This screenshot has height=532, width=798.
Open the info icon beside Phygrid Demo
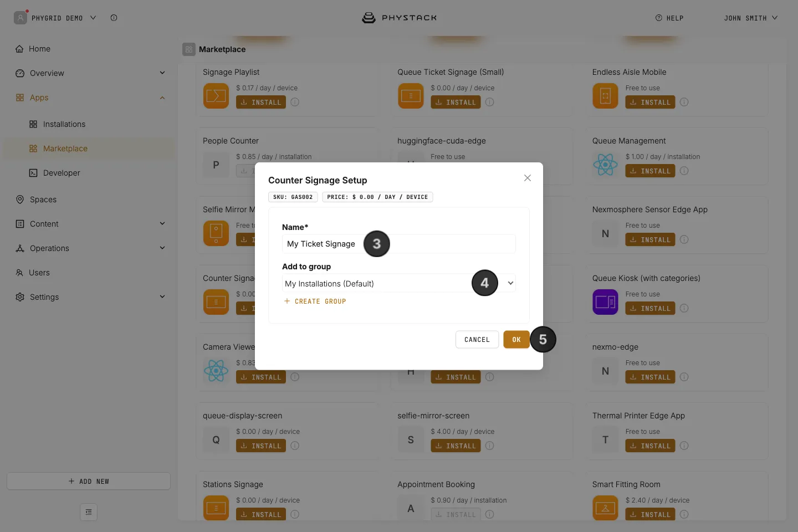[114, 18]
